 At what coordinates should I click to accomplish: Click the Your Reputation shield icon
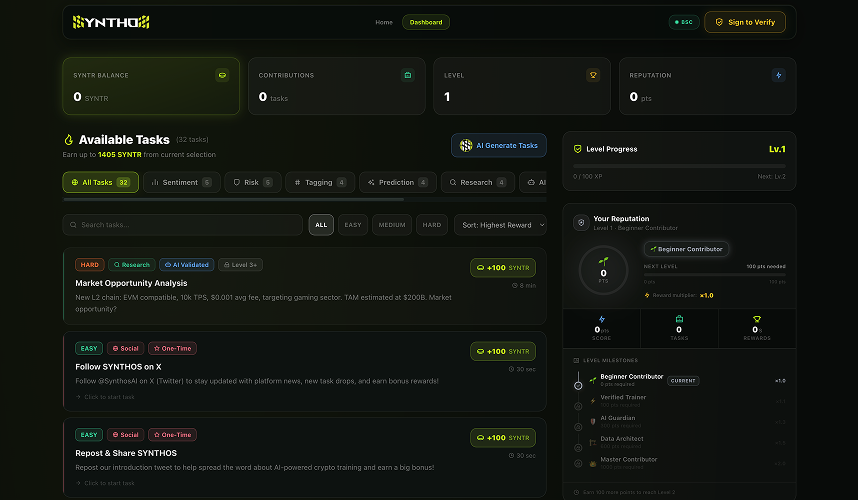[581, 223]
